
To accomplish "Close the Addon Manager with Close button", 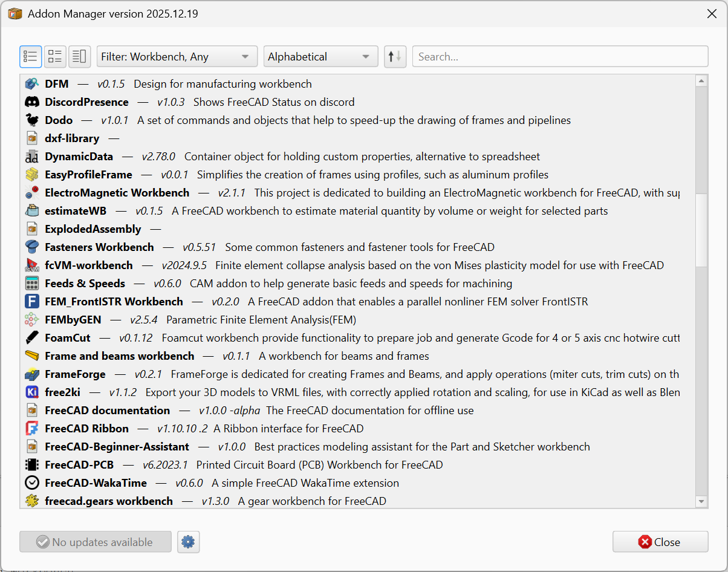I will pos(660,542).
